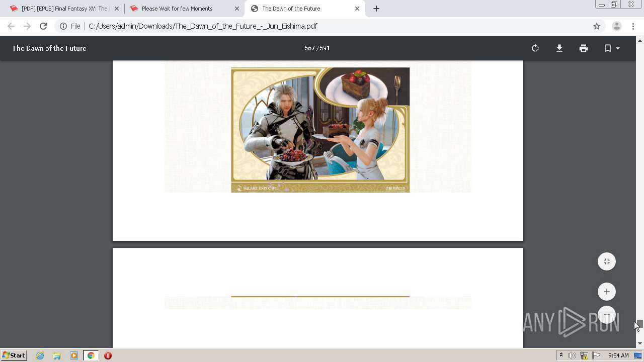Rotate the PDF clockwise

coord(535,48)
